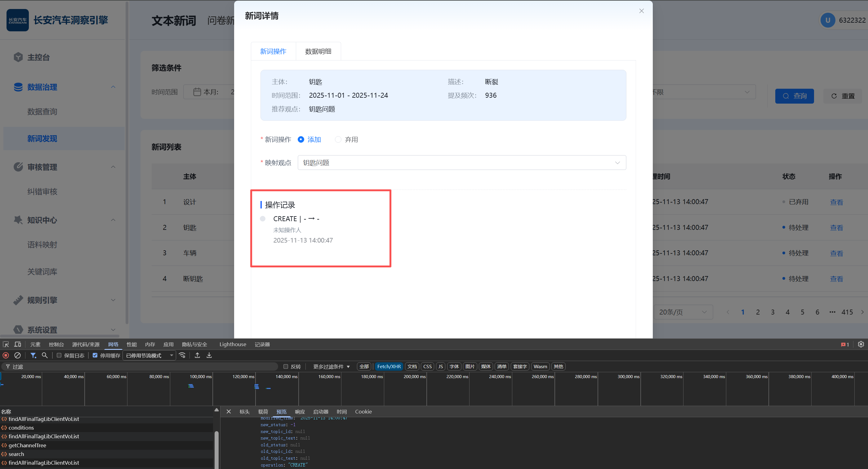Open DevTools settings gear

tap(861, 344)
